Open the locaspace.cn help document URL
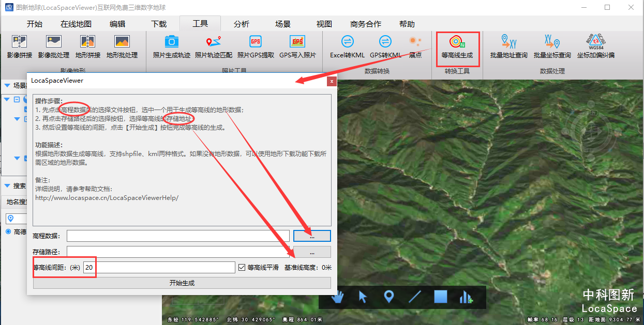The height and width of the screenshot is (325, 644). coord(107,197)
